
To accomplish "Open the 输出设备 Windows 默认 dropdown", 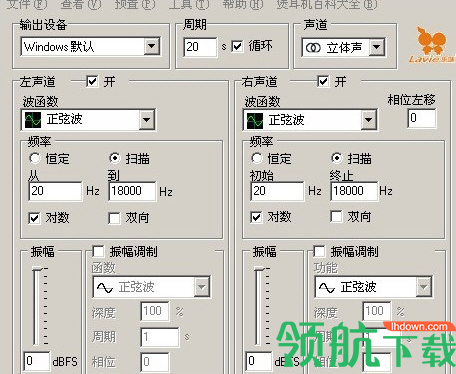I will click(90, 46).
